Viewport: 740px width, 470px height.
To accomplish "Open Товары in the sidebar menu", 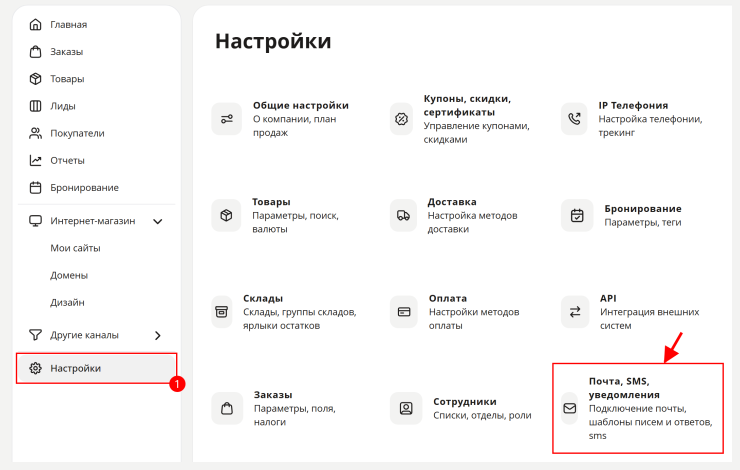I will pos(67,79).
